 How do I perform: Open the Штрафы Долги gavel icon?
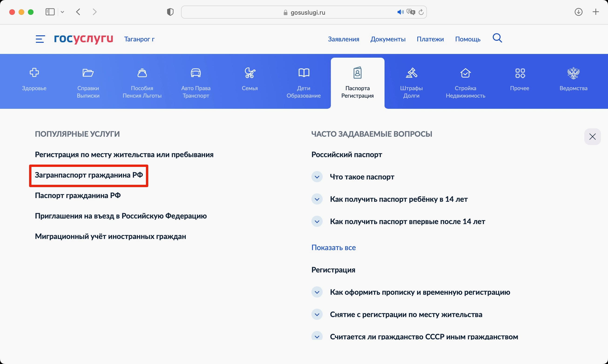click(411, 73)
